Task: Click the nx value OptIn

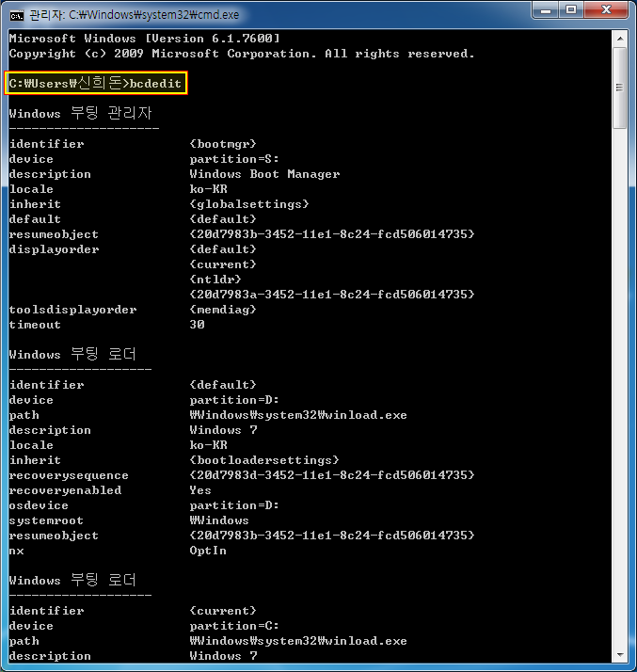Action: coord(208,551)
